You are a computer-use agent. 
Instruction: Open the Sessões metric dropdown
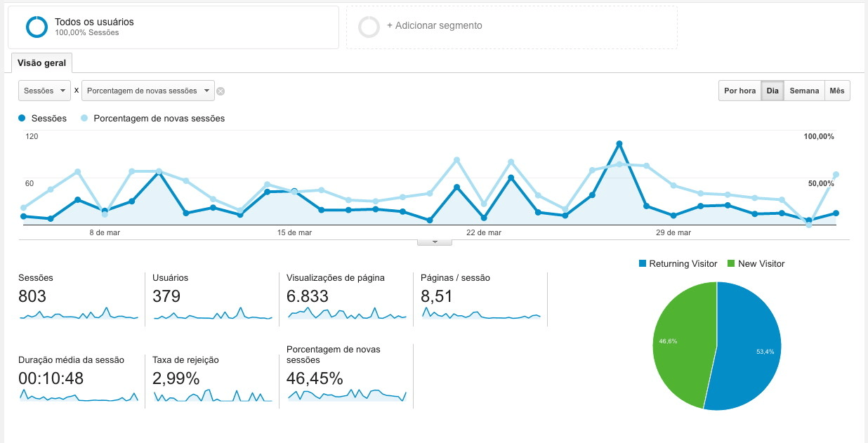(44, 91)
